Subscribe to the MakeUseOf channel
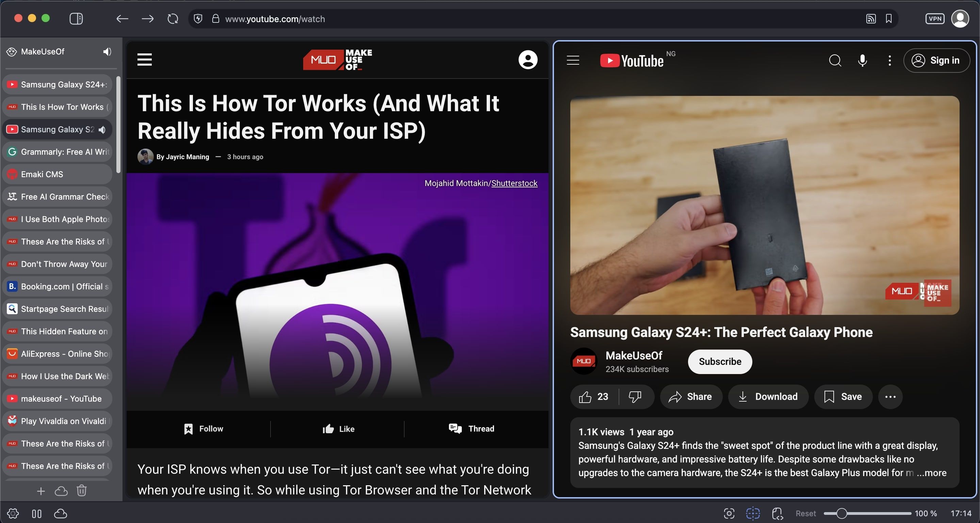 pyautogui.click(x=720, y=361)
